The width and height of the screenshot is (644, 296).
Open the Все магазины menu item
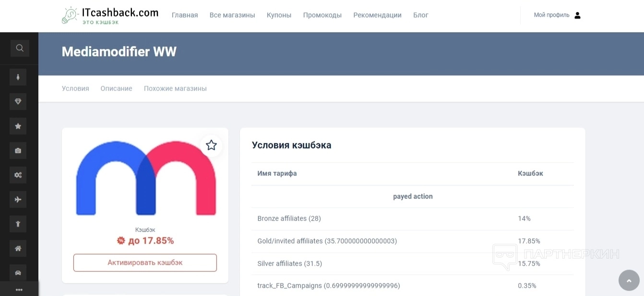coord(232,15)
